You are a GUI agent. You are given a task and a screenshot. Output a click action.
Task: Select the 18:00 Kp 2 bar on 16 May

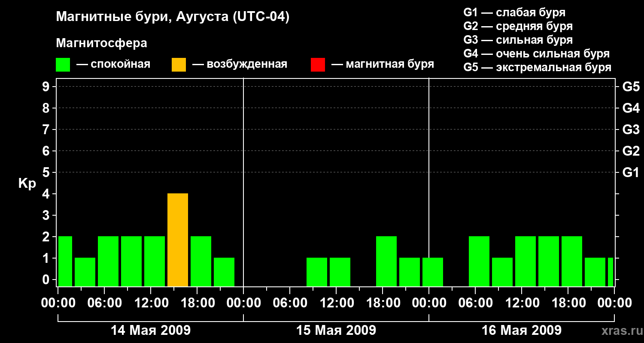(x=572, y=261)
